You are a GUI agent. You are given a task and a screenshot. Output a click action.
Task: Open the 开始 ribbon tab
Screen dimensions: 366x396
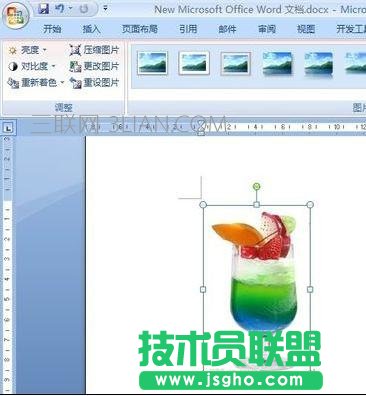click(52, 29)
